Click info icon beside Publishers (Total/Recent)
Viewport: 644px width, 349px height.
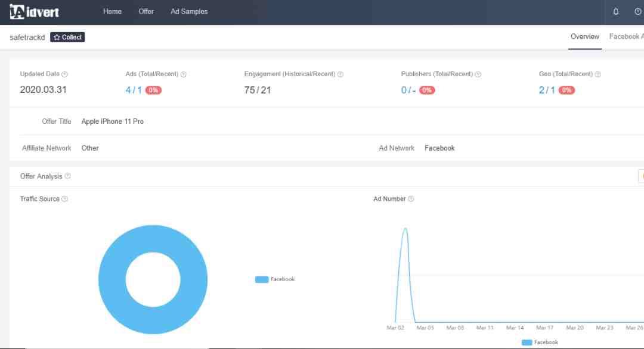tap(478, 74)
